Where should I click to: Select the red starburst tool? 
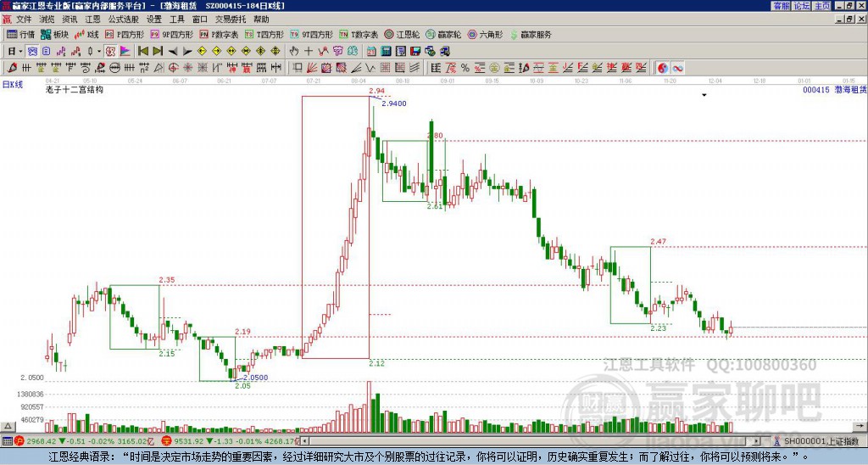coord(187,68)
